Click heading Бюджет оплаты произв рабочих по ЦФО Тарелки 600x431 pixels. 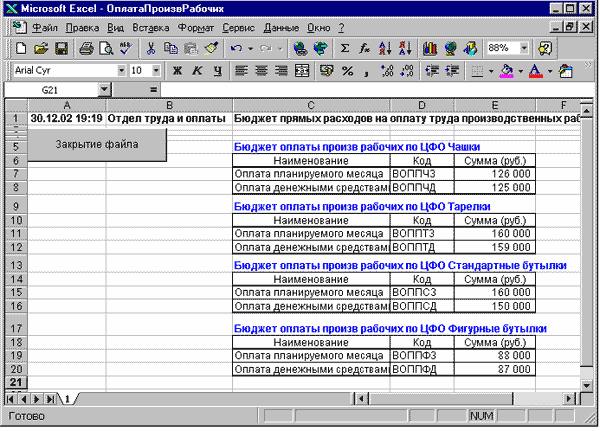tap(362, 207)
